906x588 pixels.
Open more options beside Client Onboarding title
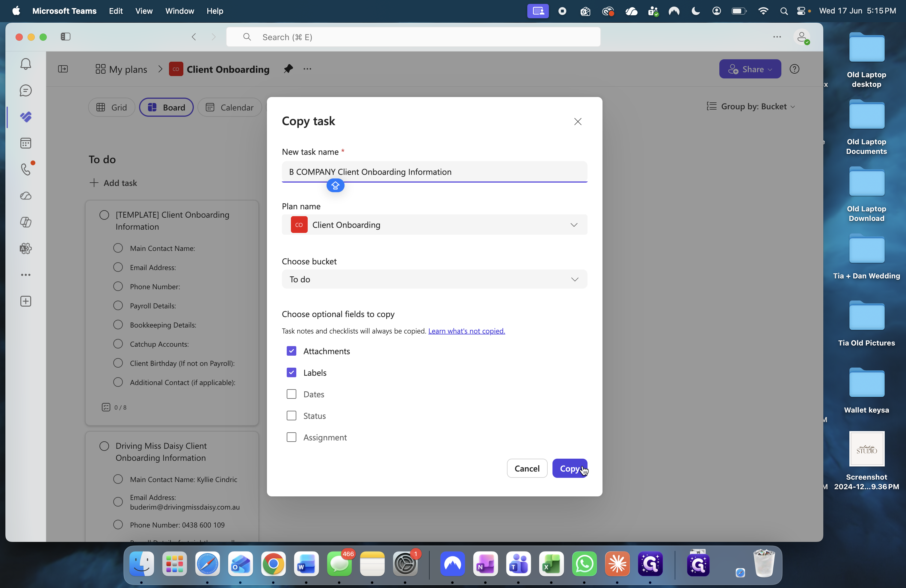(307, 69)
